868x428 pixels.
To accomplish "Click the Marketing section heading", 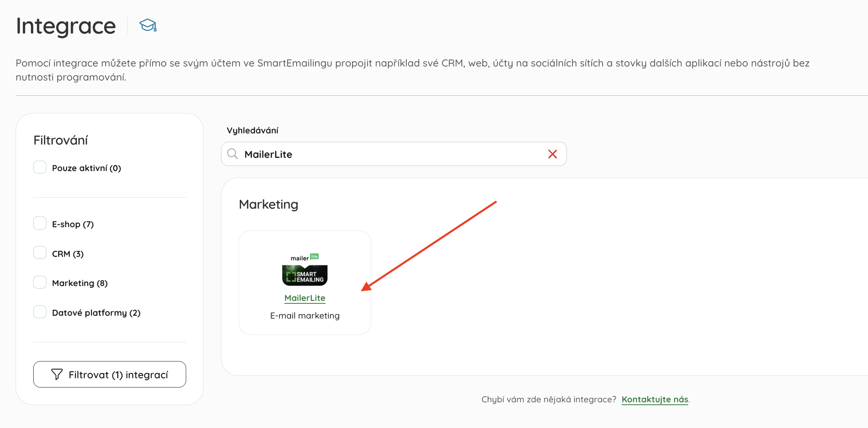I will (269, 204).
